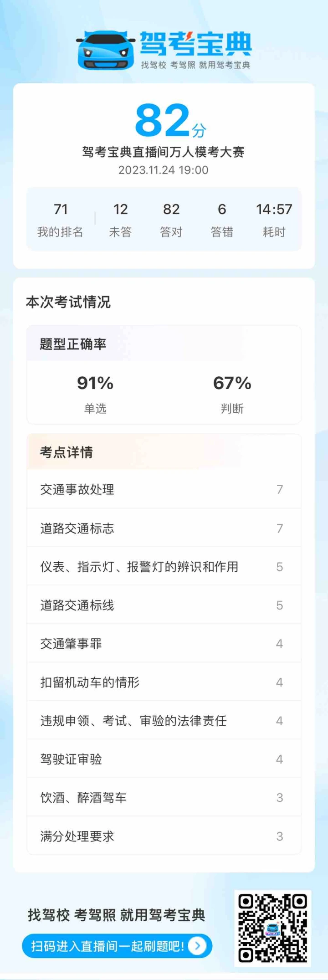The width and height of the screenshot is (328, 980).
Task: Open the 驾驶证审验 topic row
Action: (164, 759)
